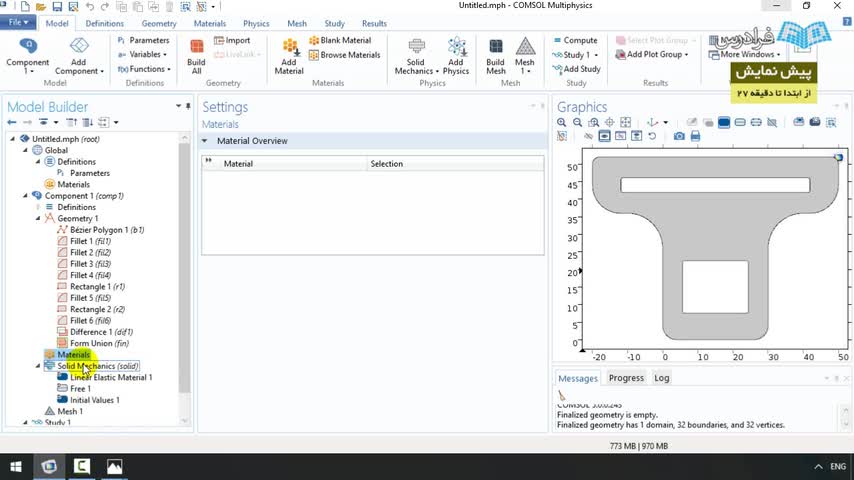
Task: Click the Zoom In icon in Graphics toolbar
Action: click(562, 122)
